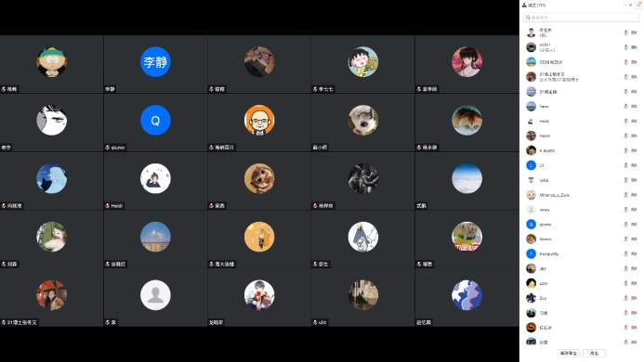
Task: Click the camera icon beside Heidi in list
Action: [x=634, y=121]
